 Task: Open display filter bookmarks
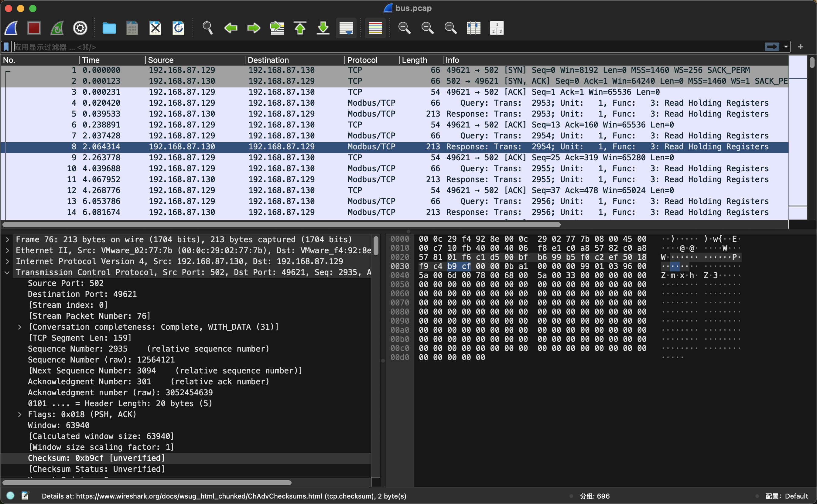click(6, 47)
